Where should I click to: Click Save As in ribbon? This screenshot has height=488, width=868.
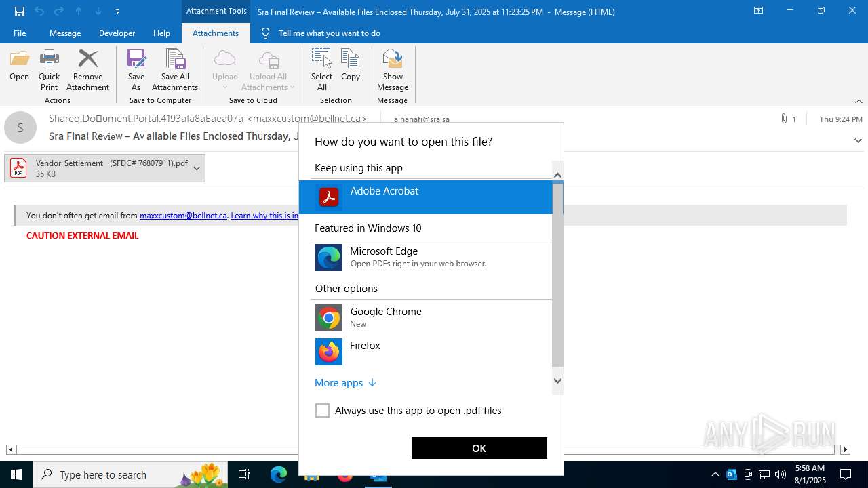pos(136,70)
